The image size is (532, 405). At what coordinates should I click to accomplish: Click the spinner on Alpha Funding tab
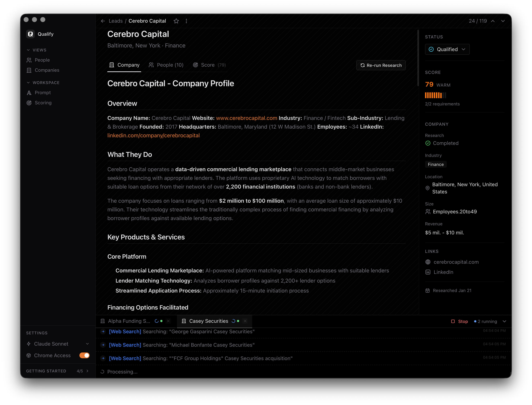(157, 321)
